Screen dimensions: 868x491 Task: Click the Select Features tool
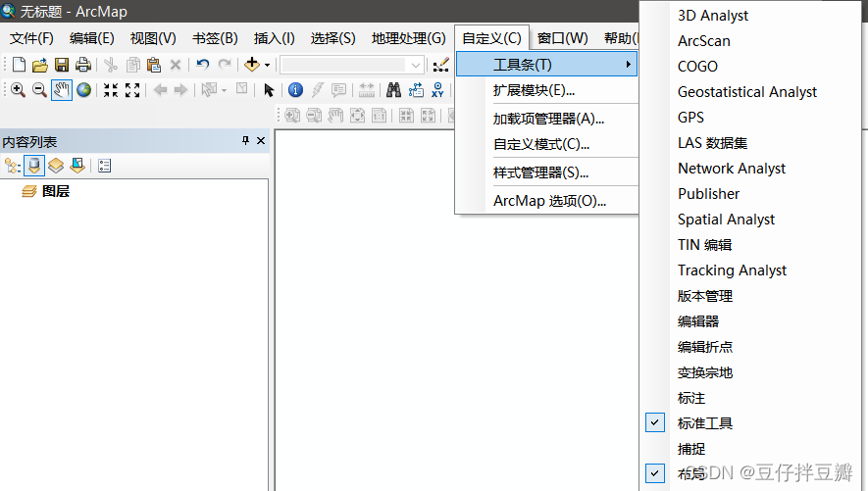(209, 89)
